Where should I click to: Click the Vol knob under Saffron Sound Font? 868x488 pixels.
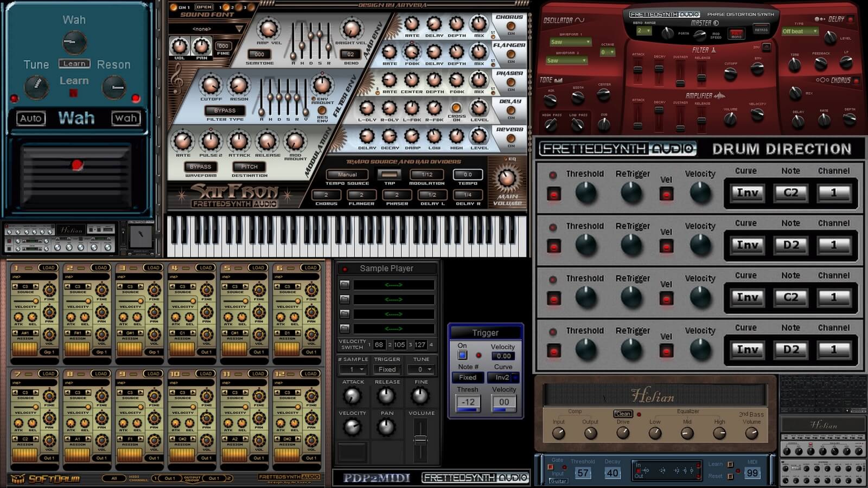179,47
